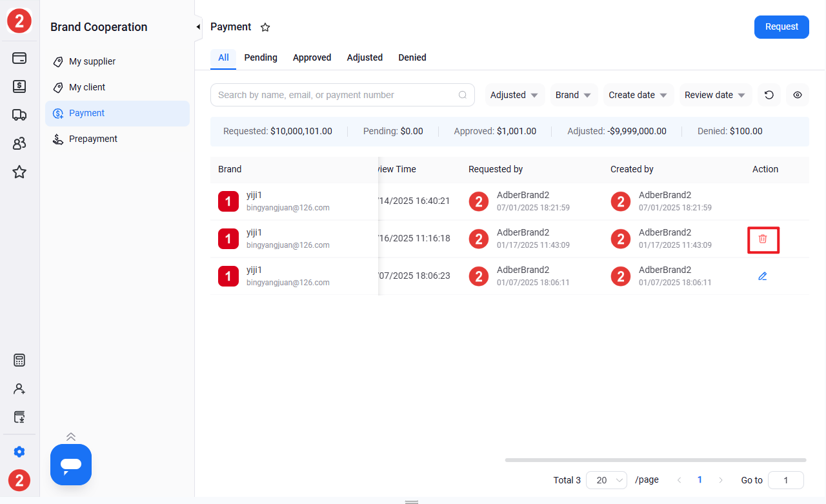This screenshot has width=826, height=504.
Task: Favorite the Payment page with star icon
Action: point(265,27)
